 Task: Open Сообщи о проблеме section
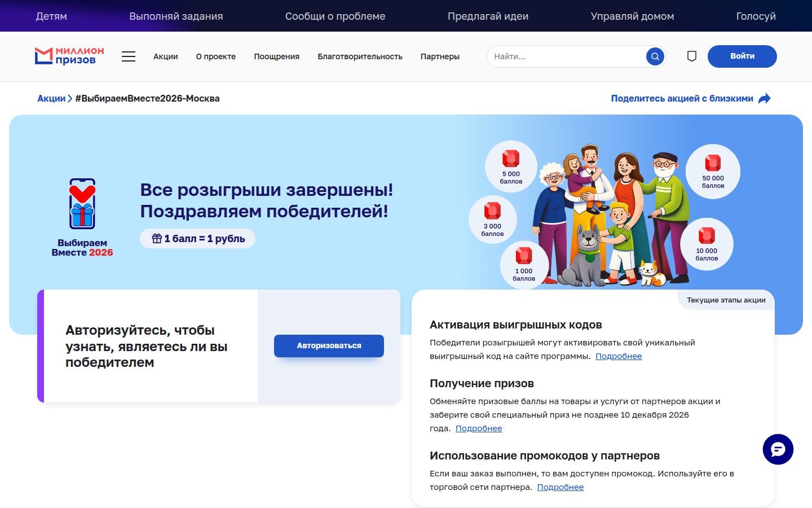(x=336, y=16)
